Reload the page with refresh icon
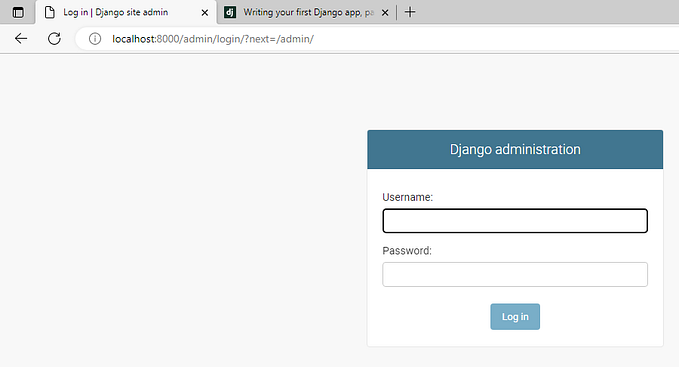This screenshot has height=367, width=679. [x=54, y=39]
